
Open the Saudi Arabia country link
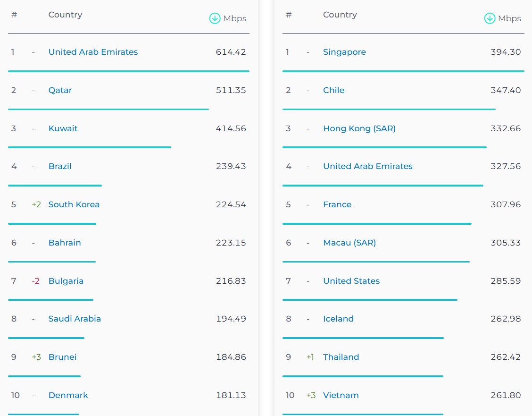(75, 319)
